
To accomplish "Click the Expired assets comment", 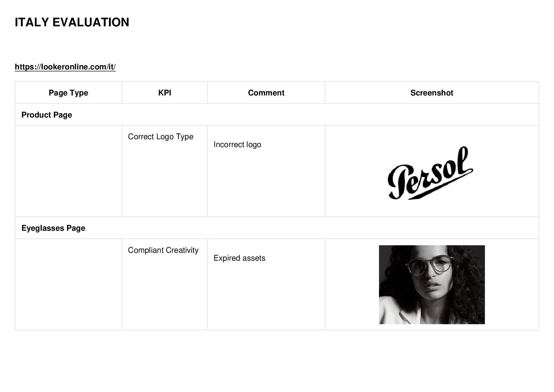I will point(239,258).
